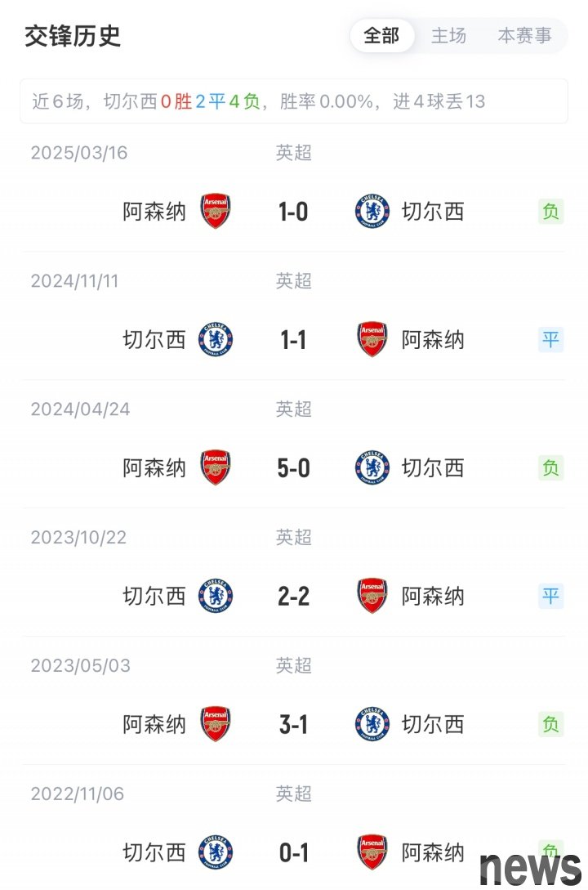Click Arsenal crest in 2024/11/11 match

tap(372, 339)
